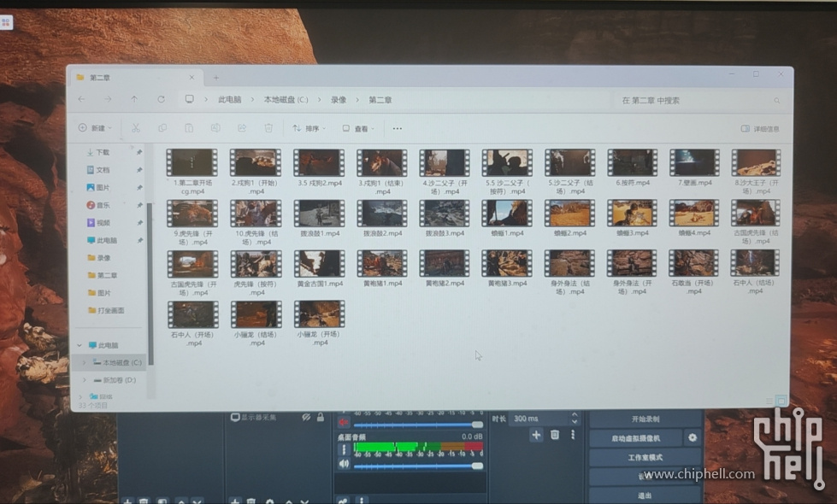Click 退出 button in OBS
Image resolution: width=837 pixels, height=504 pixels.
tap(645, 495)
